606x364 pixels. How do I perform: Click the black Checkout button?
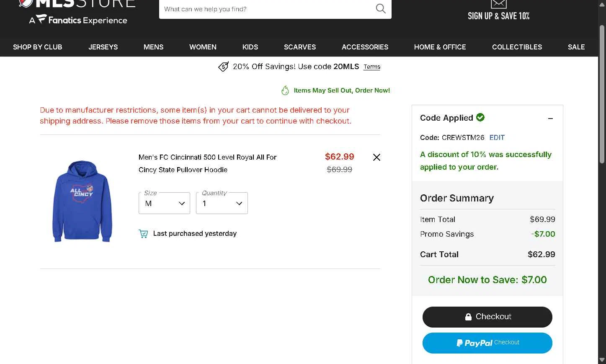coord(487,317)
